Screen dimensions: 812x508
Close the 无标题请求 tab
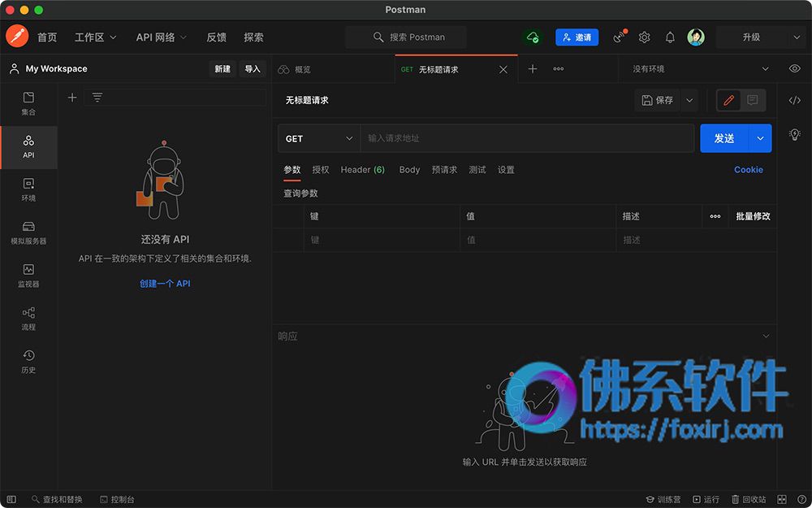pyautogui.click(x=503, y=69)
